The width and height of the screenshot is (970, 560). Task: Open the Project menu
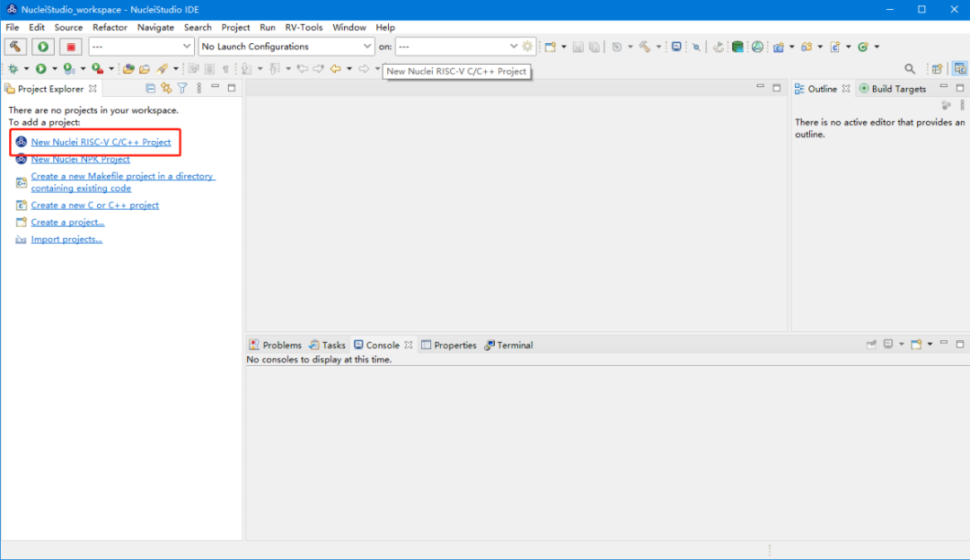pyautogui.click(x=235, y=27)
